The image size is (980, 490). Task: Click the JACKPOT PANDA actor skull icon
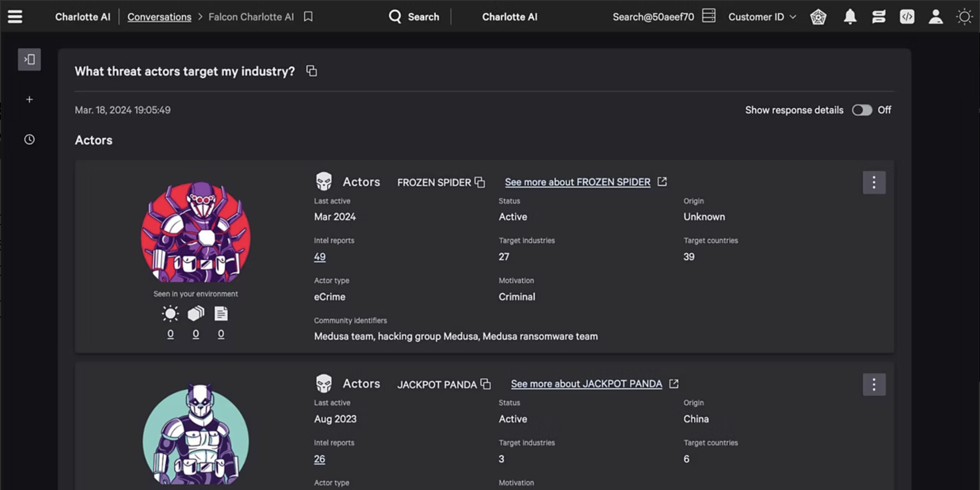(x=324, y=383)
